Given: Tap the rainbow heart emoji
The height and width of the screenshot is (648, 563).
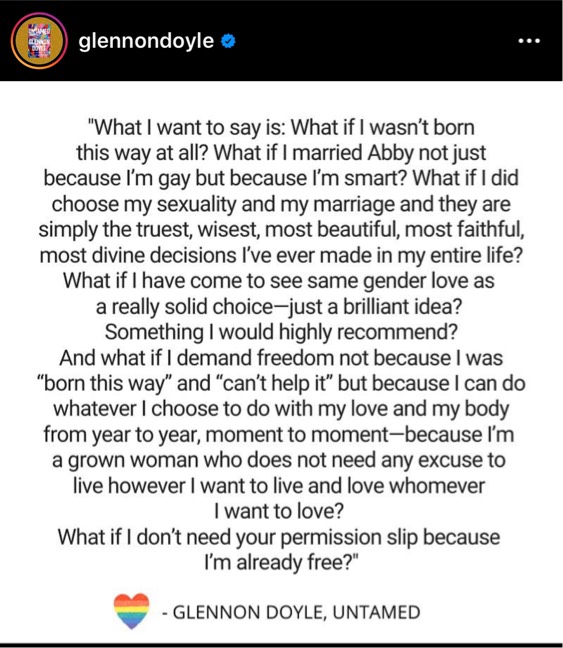Looking at the screenshot, I should tap(131, 611).
